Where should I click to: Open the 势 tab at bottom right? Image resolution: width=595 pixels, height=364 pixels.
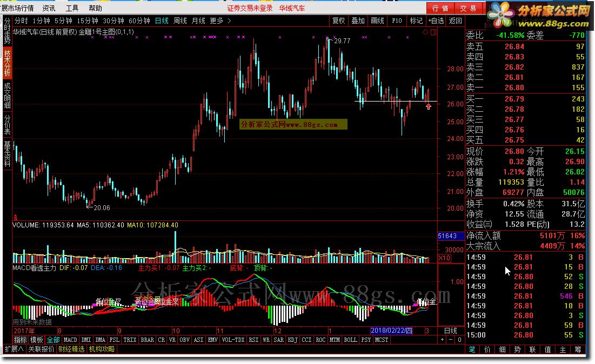coord(518,349)
